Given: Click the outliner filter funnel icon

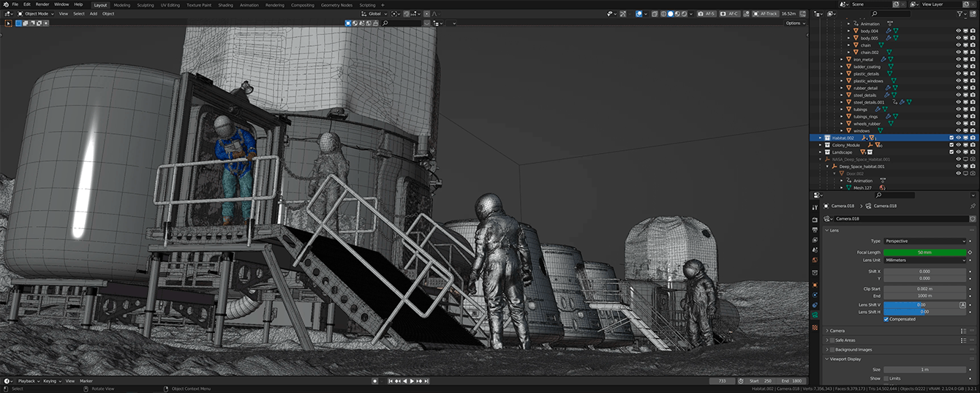Looking at the screenshot, I should [x=962, y=14].
